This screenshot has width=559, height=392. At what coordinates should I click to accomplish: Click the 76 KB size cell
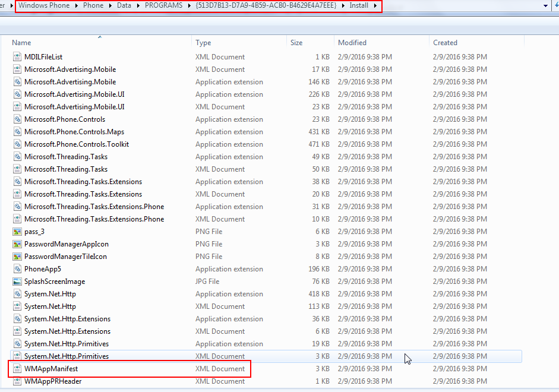(321, 282)
